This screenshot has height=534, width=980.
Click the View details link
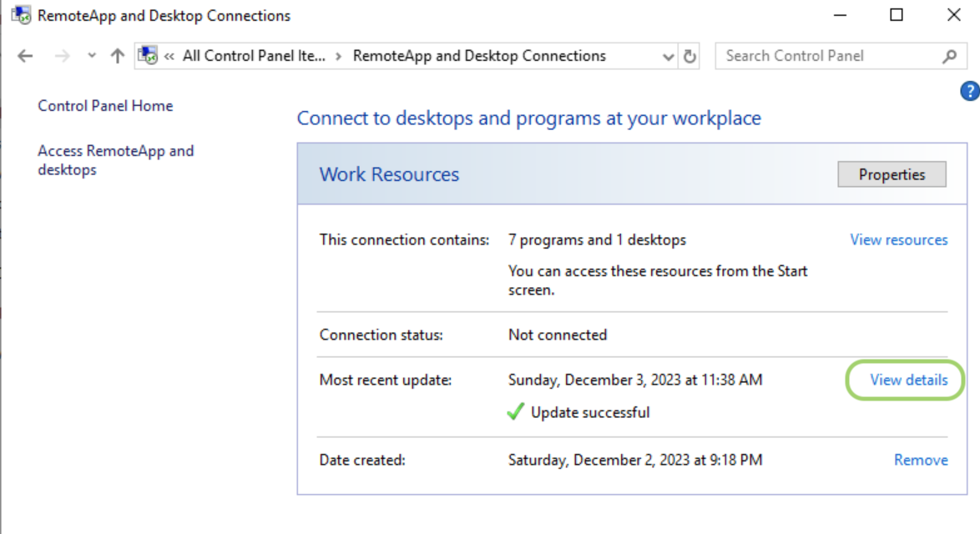(909, 380)
